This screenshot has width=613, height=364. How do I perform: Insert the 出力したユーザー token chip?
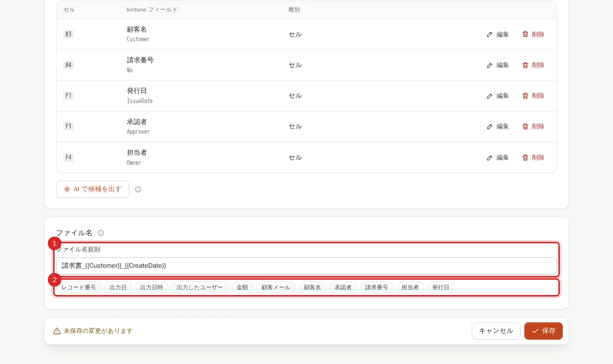200,287
